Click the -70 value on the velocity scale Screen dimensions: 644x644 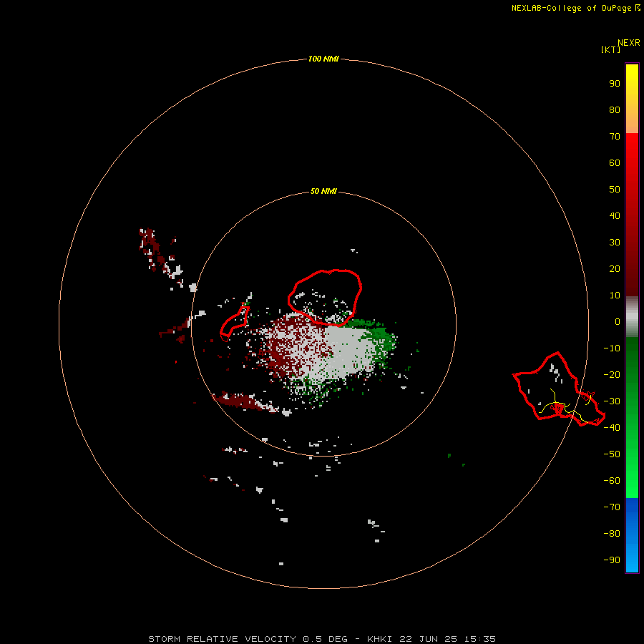(x=612, y=507)
